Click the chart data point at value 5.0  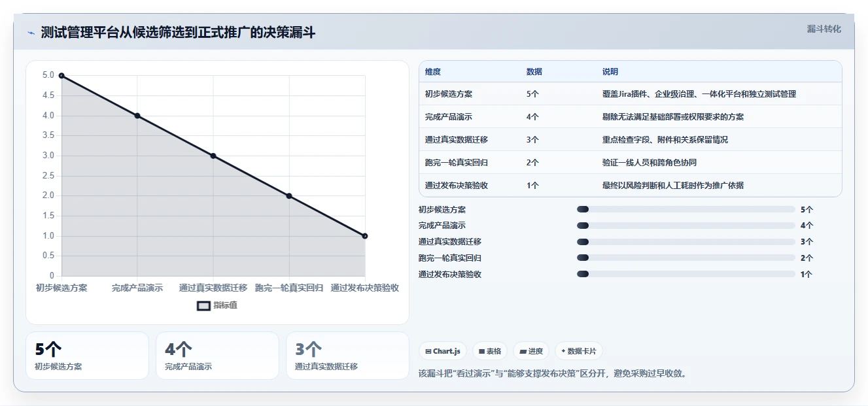61,76
